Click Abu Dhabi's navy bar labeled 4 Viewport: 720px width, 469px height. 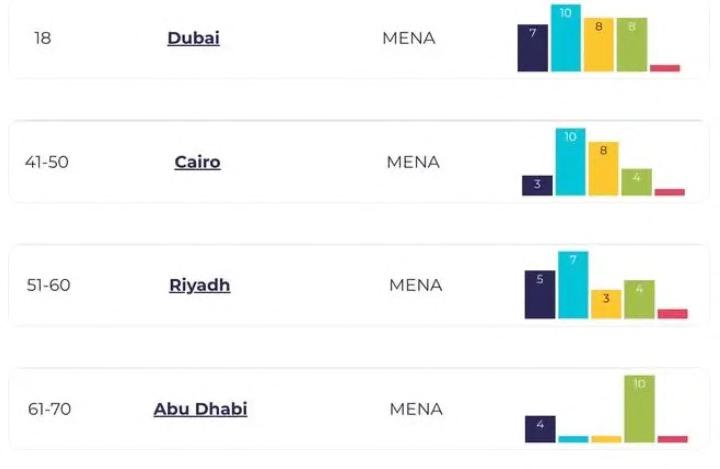pos(540,429)
